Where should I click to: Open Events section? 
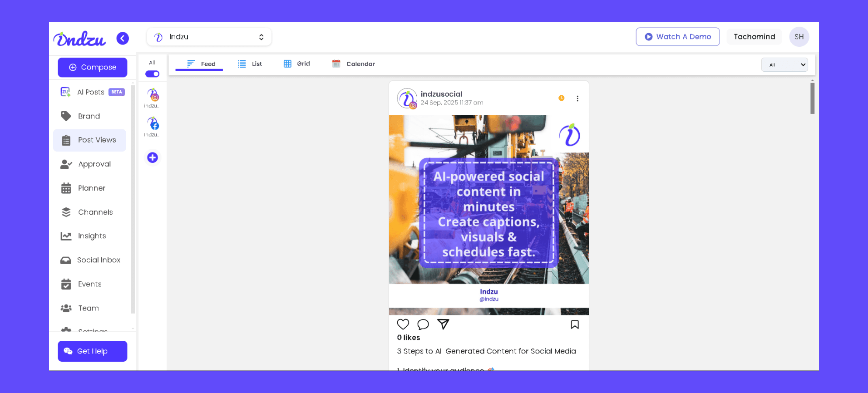(89, 284)
